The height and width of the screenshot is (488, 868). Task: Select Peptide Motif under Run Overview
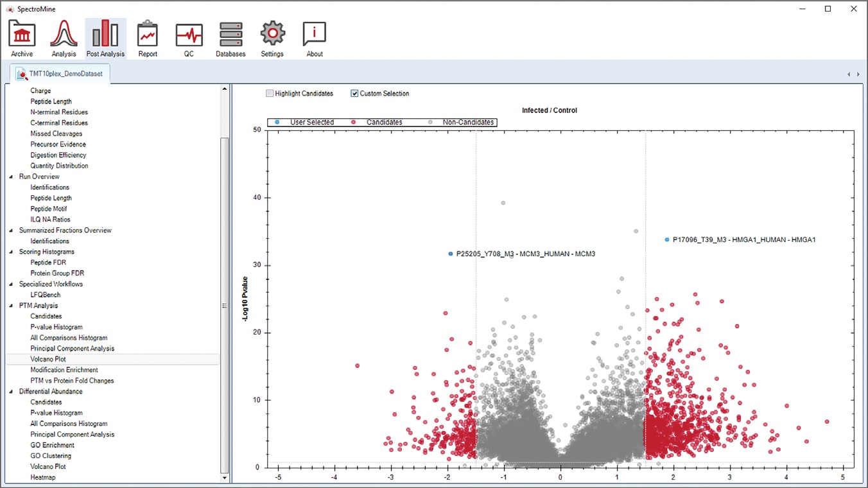[49, 209]
